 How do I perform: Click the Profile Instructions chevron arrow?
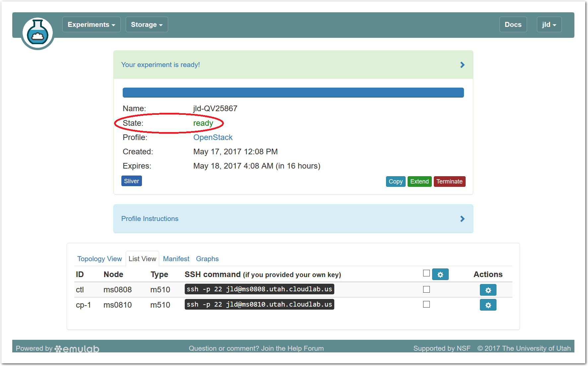pos(462,219)
